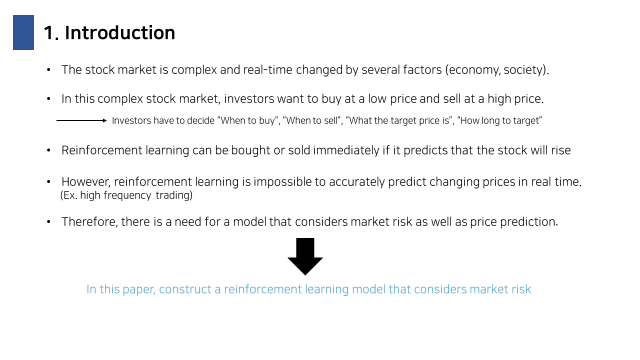Viewport: 640px width, 360px height.
Task: Click the light blue conclusion sentence
Action: [x=309, y=289]
